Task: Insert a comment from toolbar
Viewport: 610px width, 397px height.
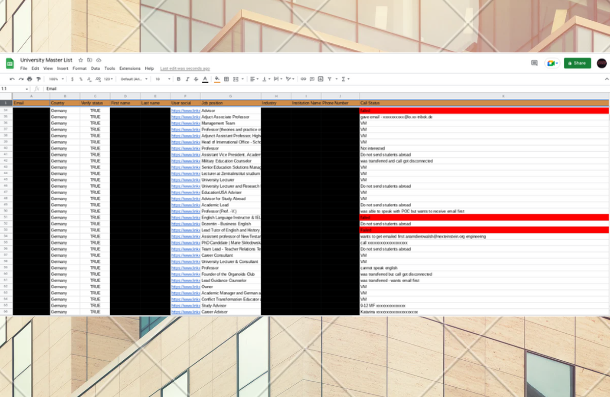Action: pos(312,79)
